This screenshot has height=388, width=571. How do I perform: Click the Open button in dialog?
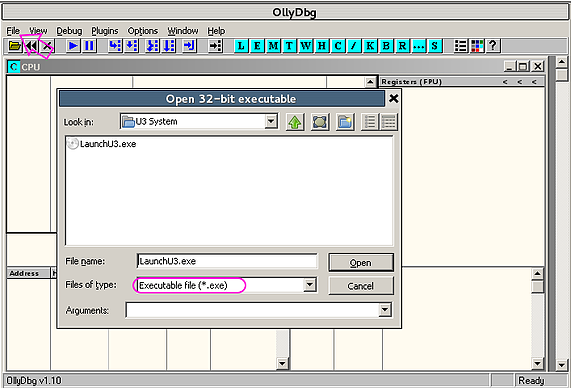(361, 263)
